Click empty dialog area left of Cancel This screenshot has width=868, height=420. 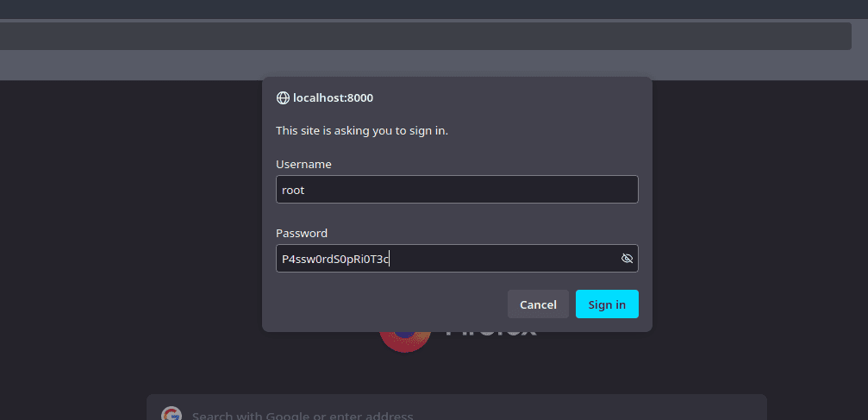tap(388, 304)
